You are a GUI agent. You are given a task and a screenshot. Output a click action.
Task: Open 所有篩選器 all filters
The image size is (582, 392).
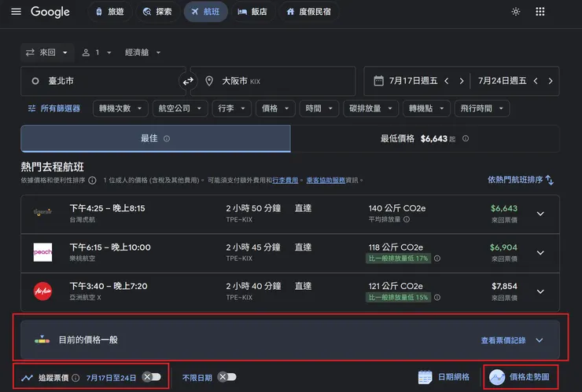pos(54,108)
